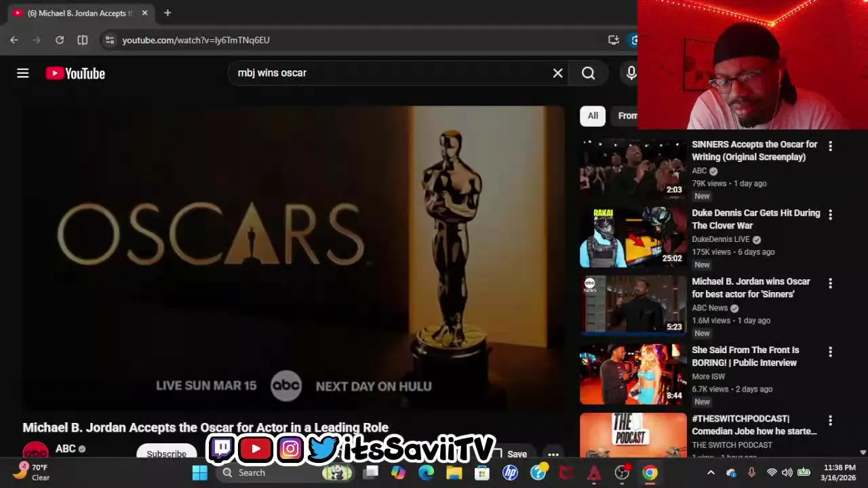The image size is (868, 488).
Task: Open Microsoft Edge from the taskbar
Action: pyautogui.click(x=426, y=472)
